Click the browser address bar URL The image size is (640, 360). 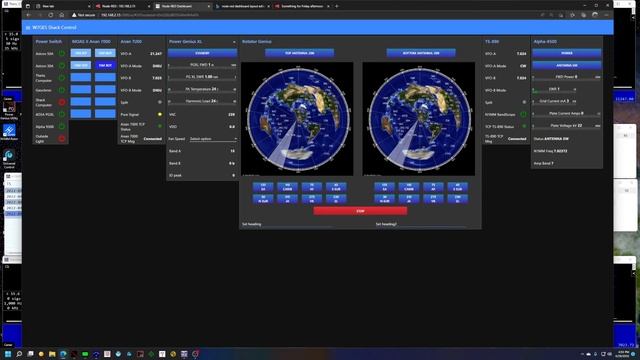click(149, 15)
